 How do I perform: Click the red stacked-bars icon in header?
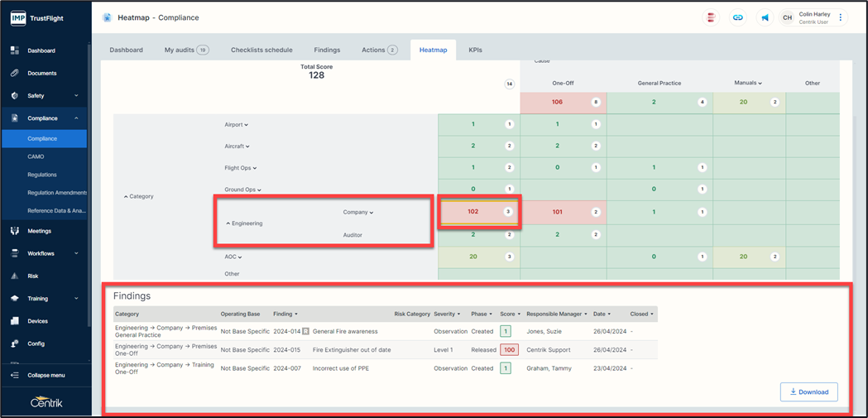[x=711, y=17]
